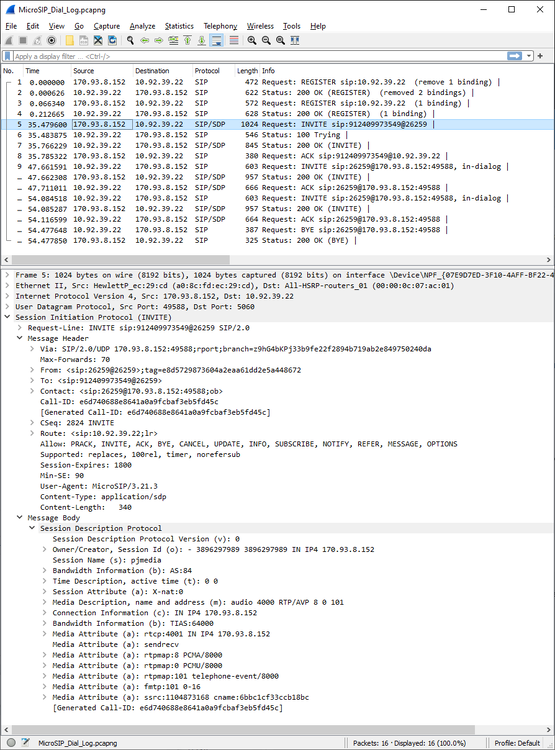Screen dimensions: 555x750
Task: Click the add filter button plus sign
Action: click(x=540, y=56)
